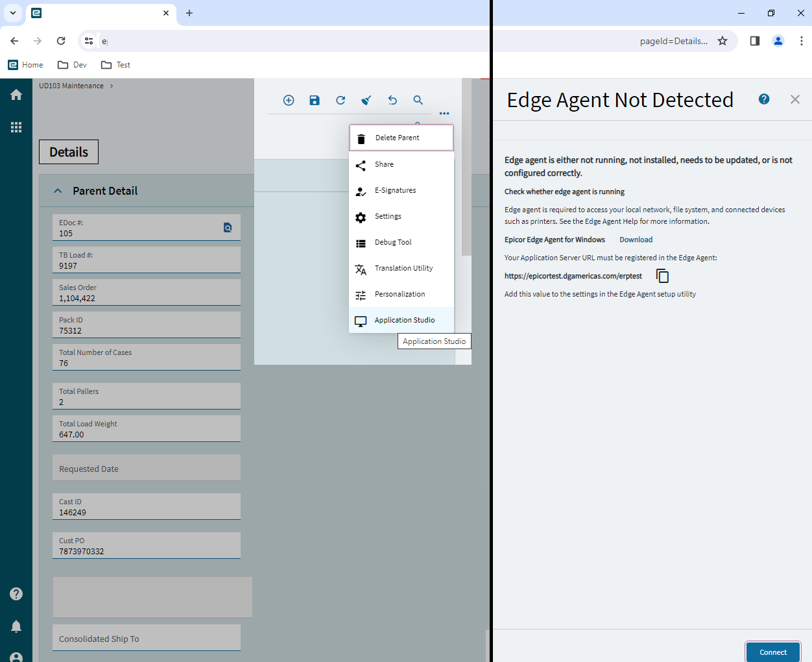
Task: Open the EDoc # lookup magnifier
Action: tap(228, 228)
